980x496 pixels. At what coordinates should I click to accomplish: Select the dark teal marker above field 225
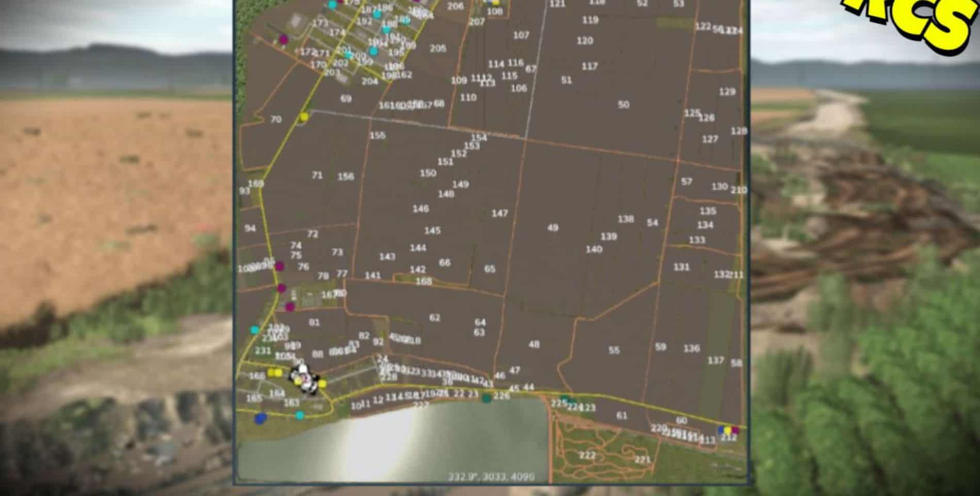click(565, 398)
